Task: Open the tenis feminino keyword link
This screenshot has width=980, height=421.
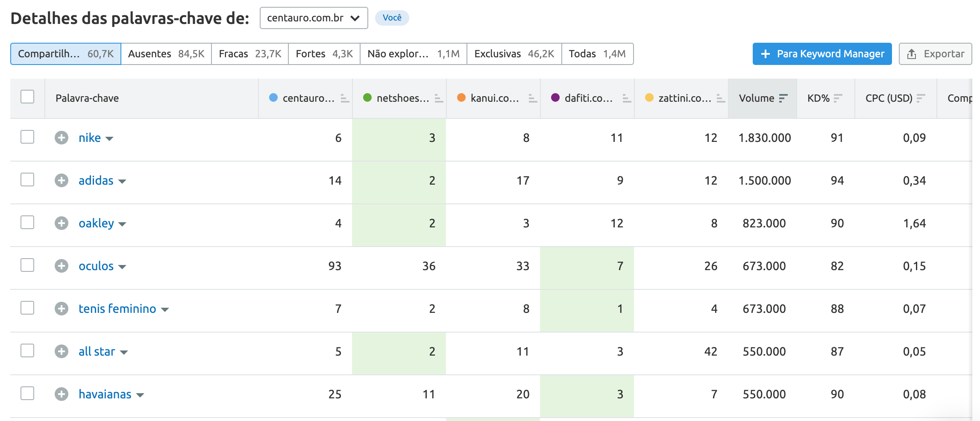Action: 117,309
